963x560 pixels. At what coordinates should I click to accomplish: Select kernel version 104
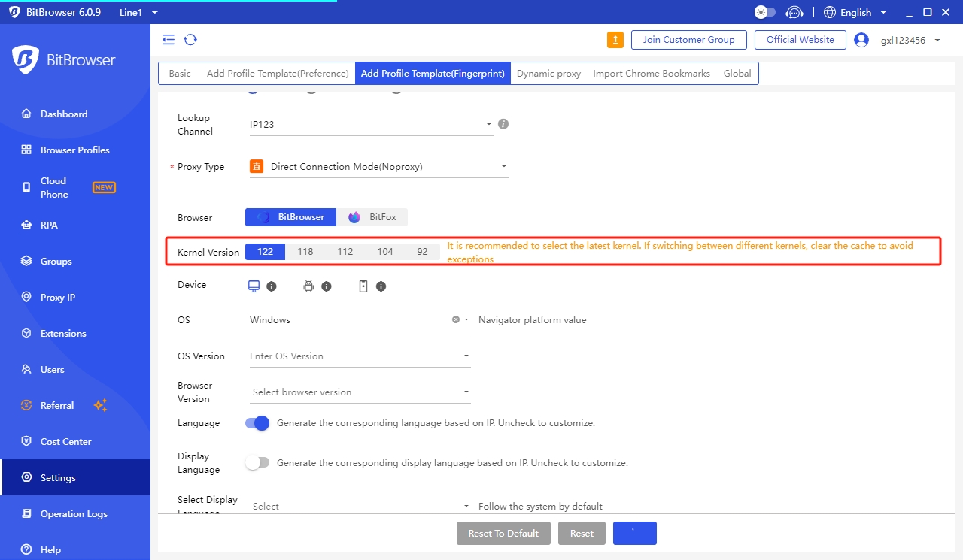tap(385, 252)
